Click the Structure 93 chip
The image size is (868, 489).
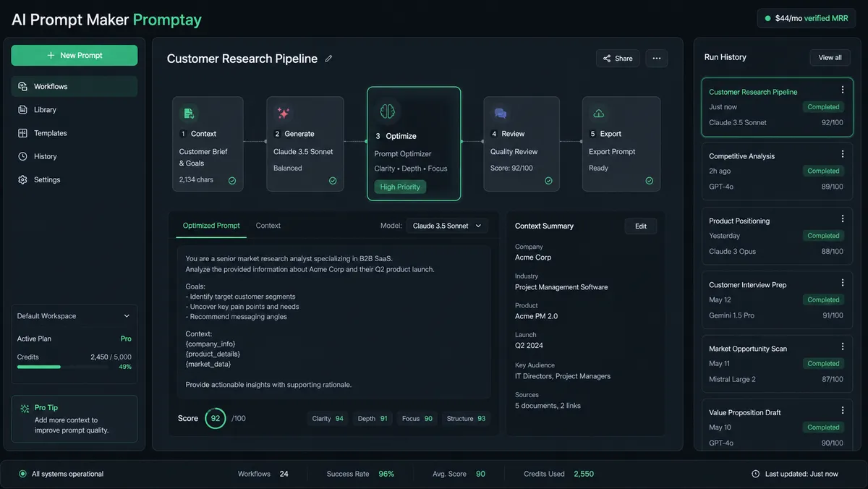coord(466,419)
